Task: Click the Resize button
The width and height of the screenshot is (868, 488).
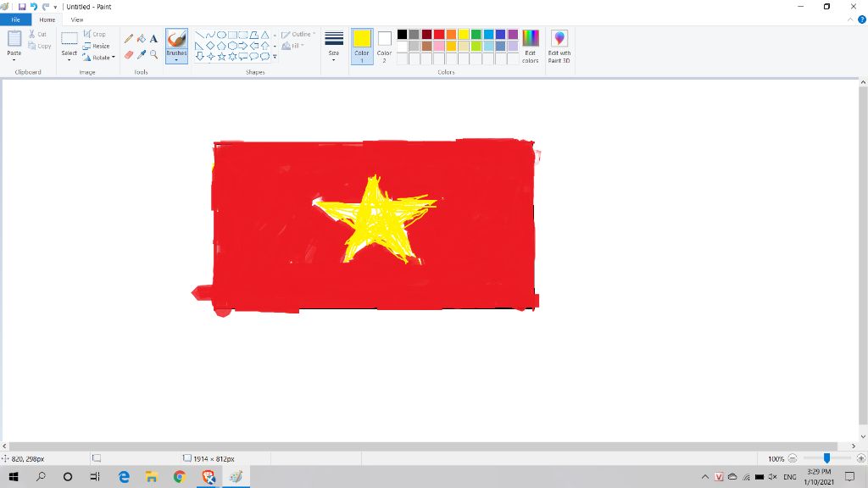Action: 96,46
